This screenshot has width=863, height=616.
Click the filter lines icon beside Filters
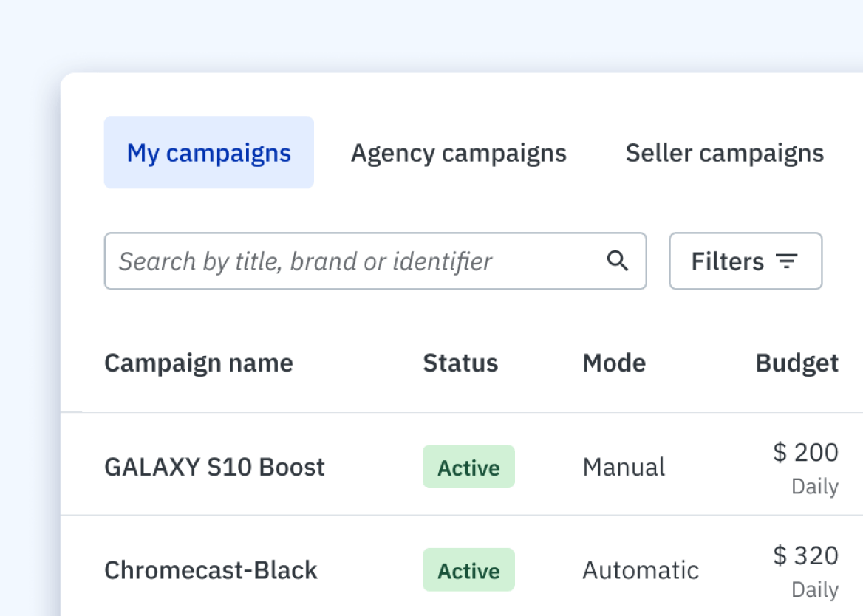[x=787, y=261]
